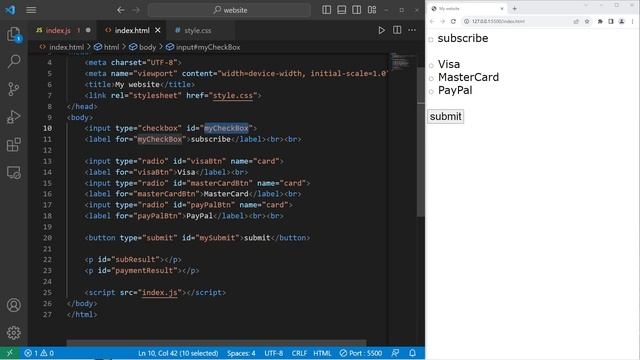Toggle the bottom panel layout icon
640x360 pixels.
(342, 10)
